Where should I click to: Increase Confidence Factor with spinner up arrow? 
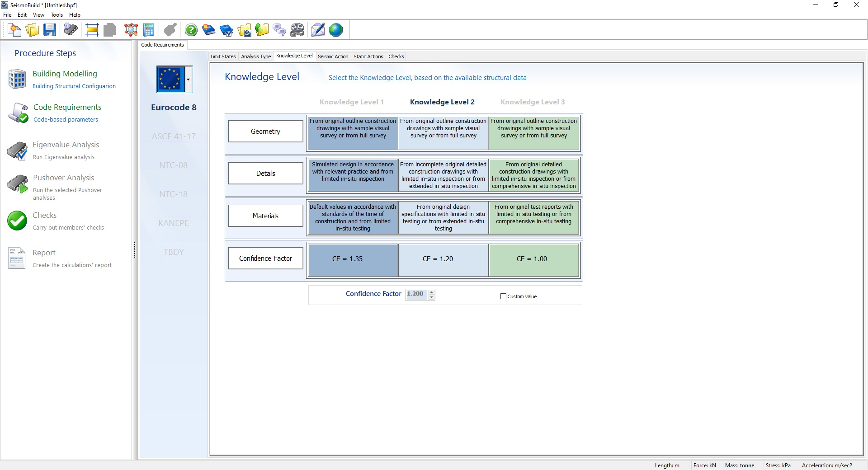(x=432, y=292)
